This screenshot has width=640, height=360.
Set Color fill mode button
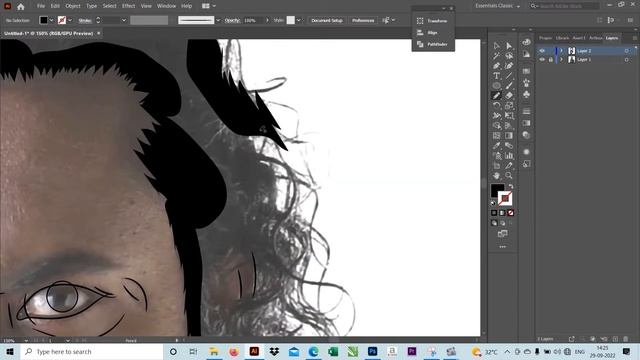click(494, 213)
